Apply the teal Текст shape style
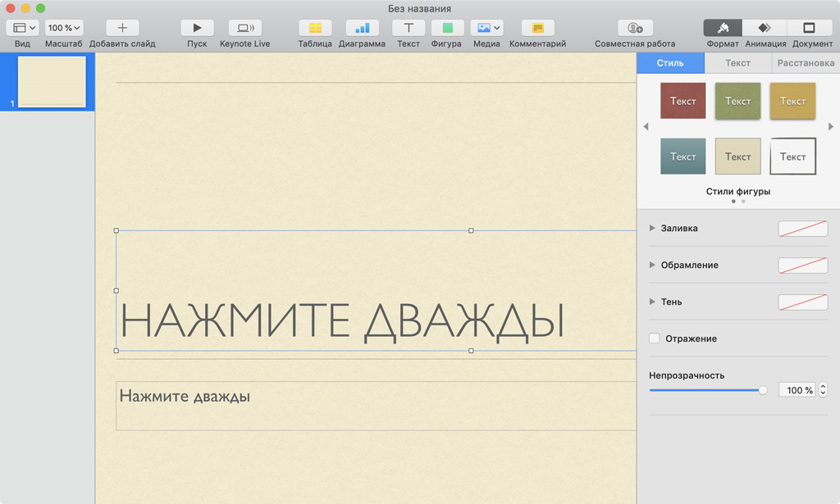840x504 pixels. click(683, 157)
